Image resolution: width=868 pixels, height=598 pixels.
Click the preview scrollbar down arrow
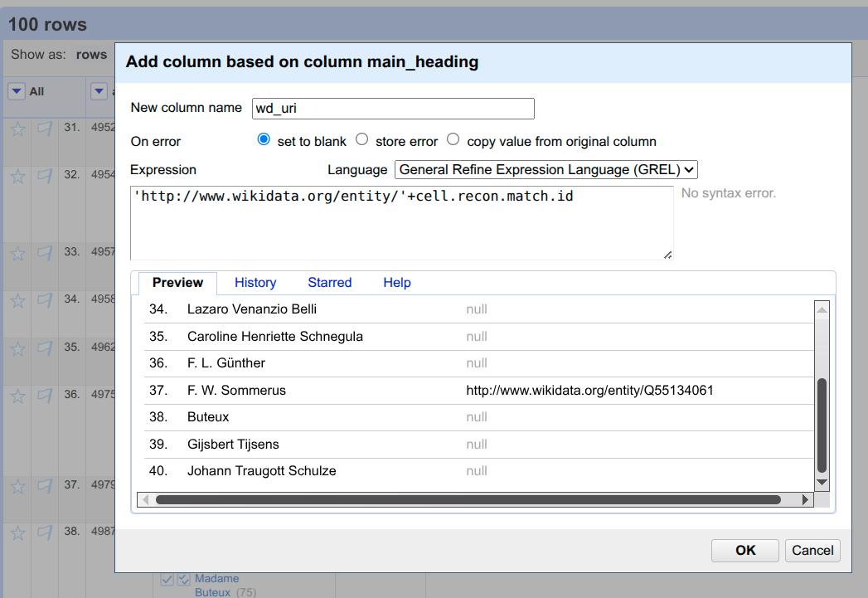coord(822,482)
